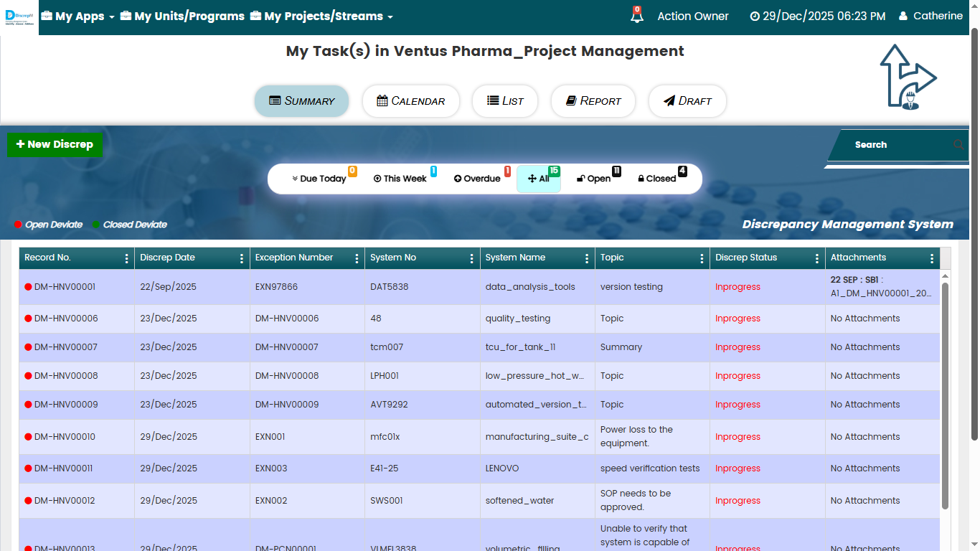Click the table vertical scrollbar

(945, 395)
